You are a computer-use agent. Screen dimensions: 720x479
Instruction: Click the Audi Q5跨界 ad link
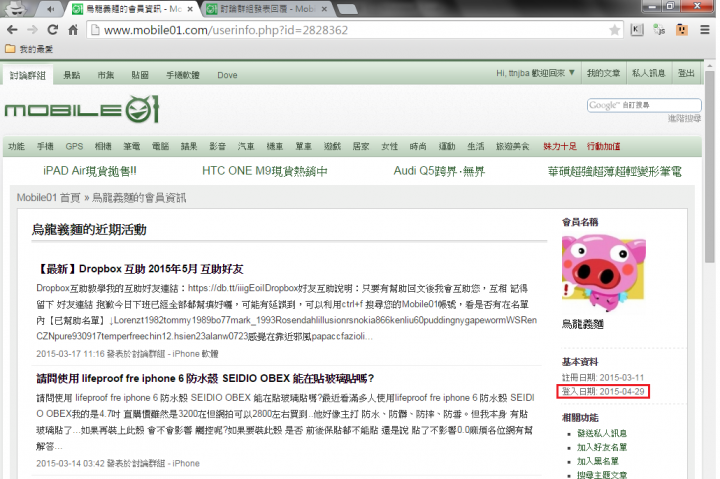[439, 171]
